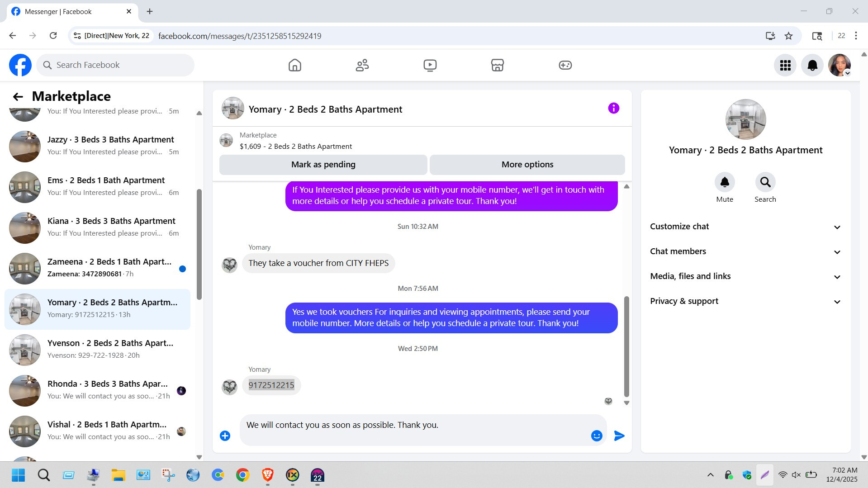868x488 pixels.
Task: Expand Customize chat section
Action: [745, 227]
